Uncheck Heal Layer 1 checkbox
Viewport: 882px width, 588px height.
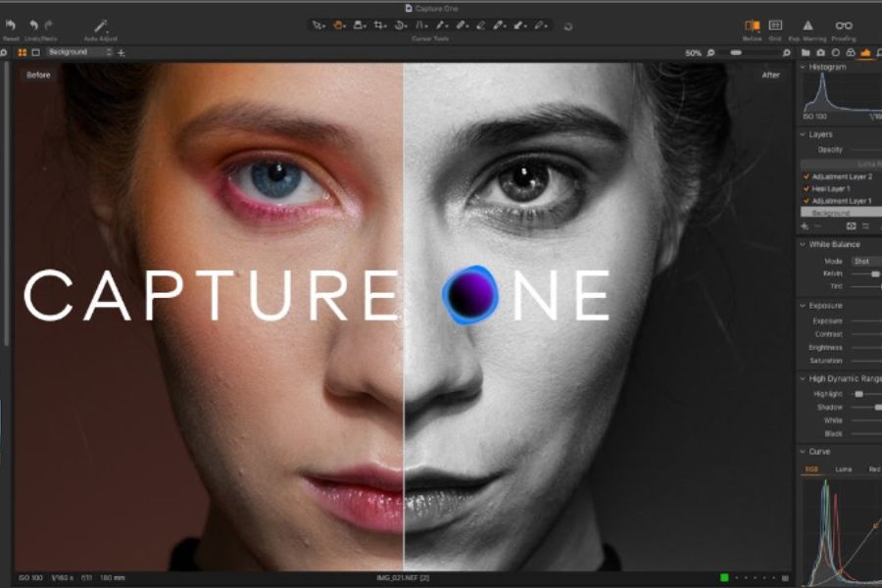pyautogui.click(x=807, y=189)
